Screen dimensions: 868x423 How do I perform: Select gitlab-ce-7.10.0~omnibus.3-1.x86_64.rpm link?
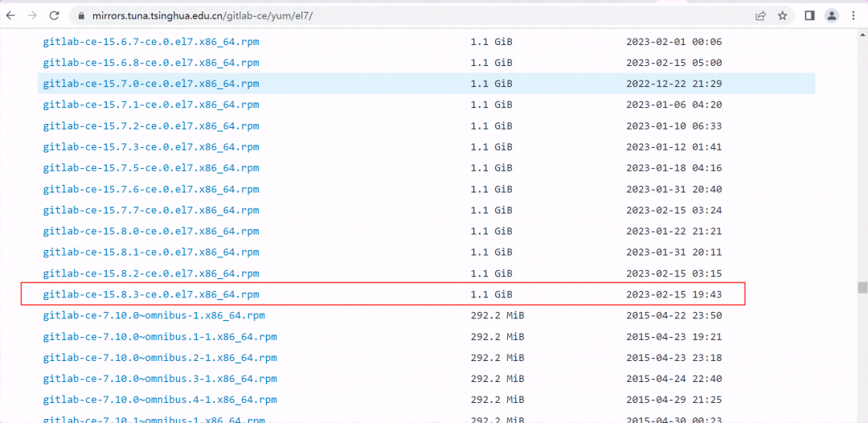click(160, 380)
